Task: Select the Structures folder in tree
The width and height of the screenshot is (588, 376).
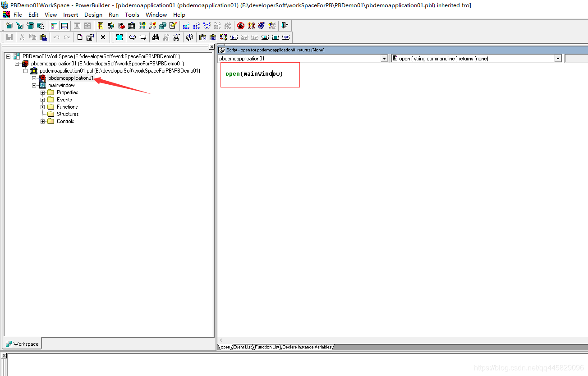Action: (x=68, y=114)
